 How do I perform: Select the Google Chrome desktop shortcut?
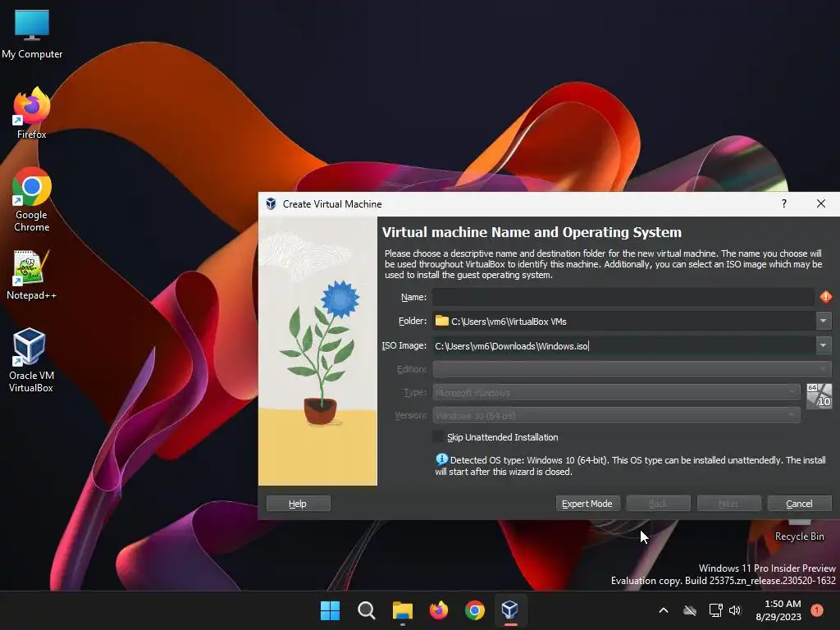click(32, 199)
